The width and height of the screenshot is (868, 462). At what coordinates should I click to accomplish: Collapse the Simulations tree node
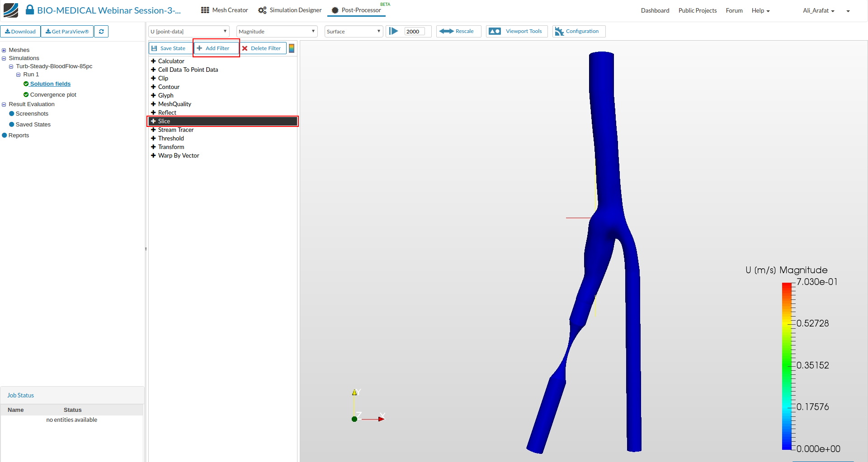coord(4,58)
